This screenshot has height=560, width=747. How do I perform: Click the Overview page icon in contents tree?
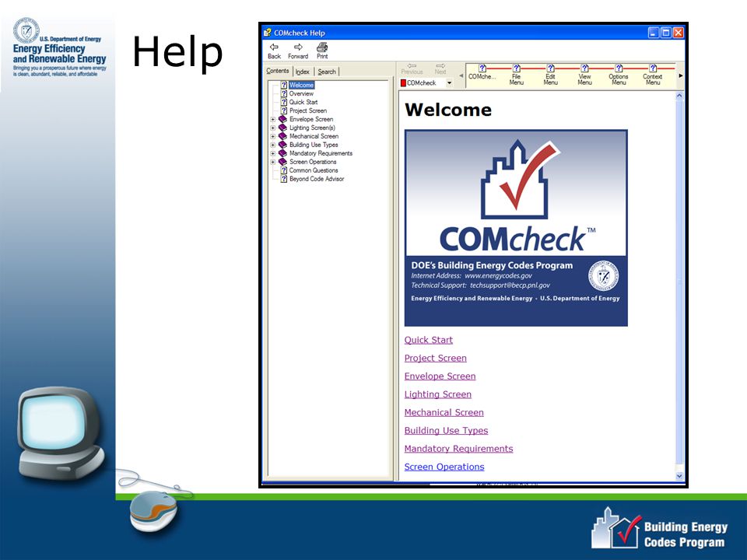click(283, 93)
